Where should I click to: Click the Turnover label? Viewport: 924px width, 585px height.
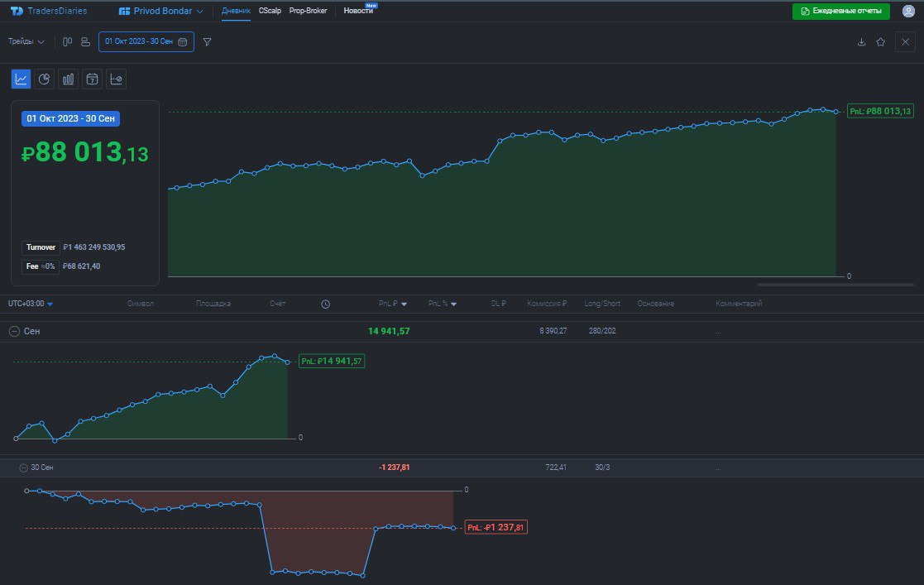point(41,247)
